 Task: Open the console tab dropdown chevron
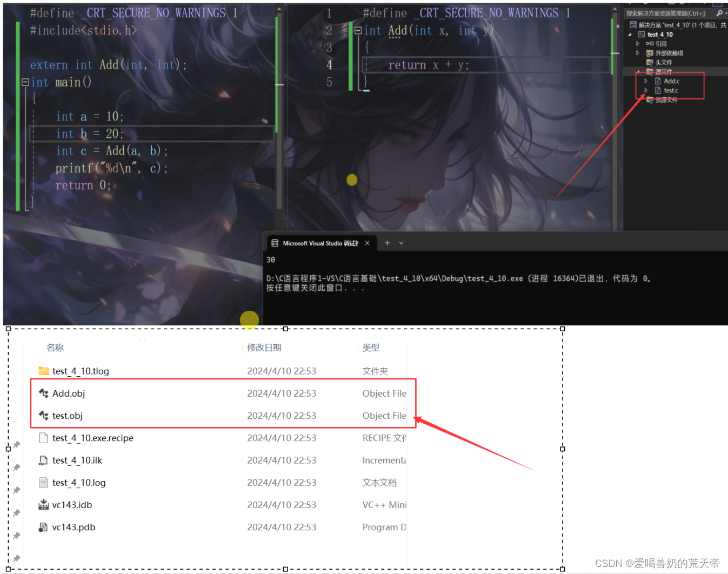point(401,243)
